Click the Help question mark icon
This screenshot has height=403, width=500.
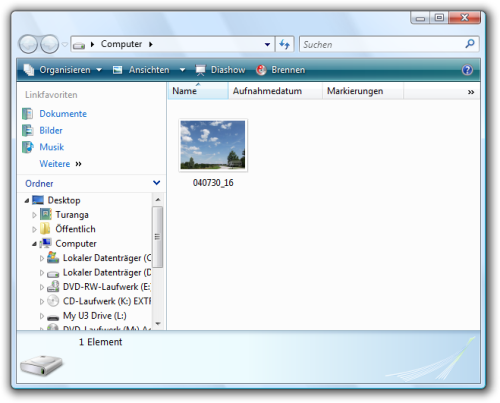click(467, 70)
